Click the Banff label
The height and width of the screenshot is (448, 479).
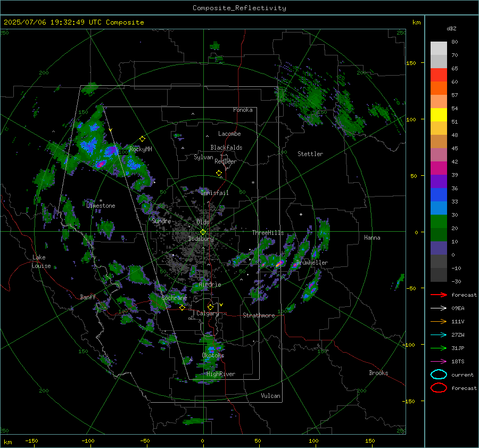[88, 297]
